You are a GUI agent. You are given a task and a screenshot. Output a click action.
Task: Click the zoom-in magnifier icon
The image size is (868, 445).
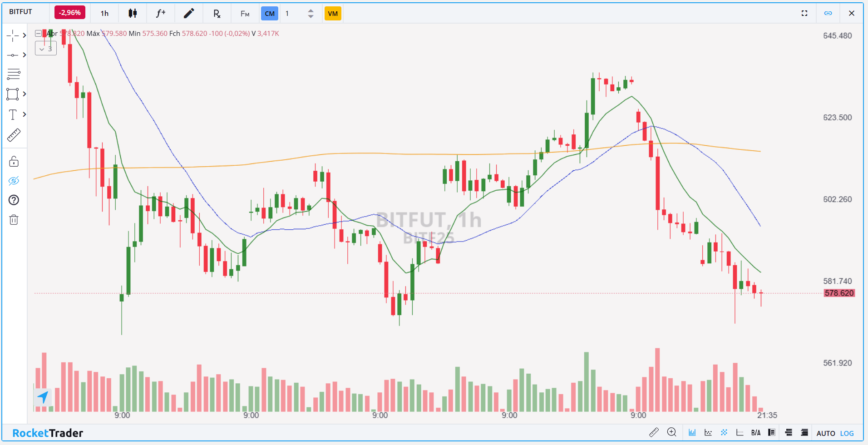[671, 432]
